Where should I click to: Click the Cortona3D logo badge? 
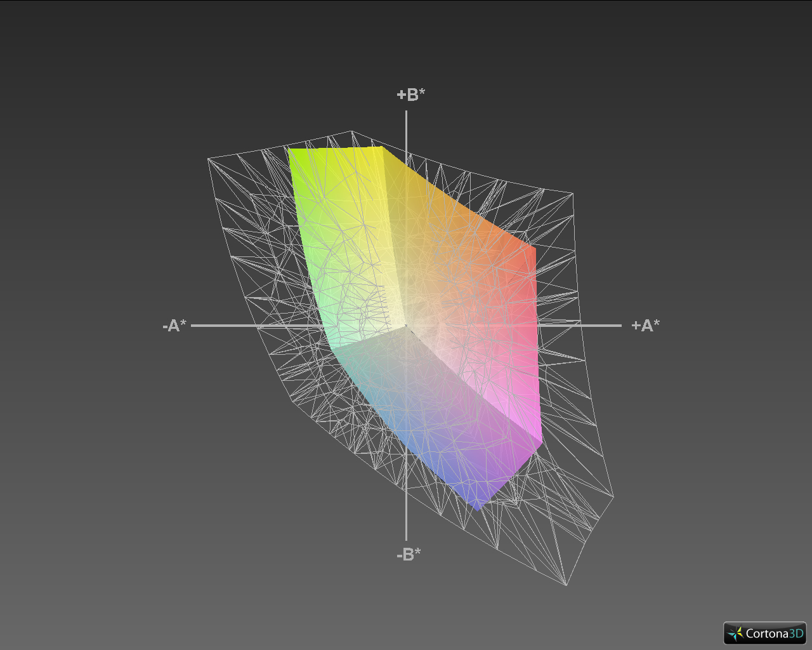(x=765, y=633)
